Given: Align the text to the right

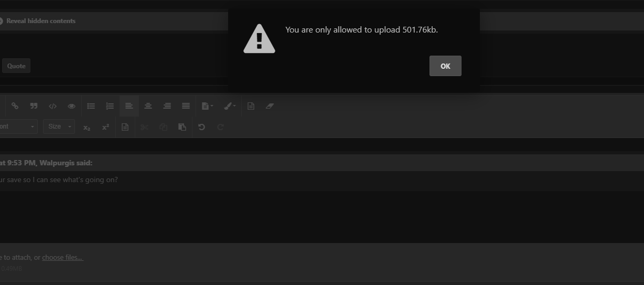Looking at the screenshot, I should [x=167, y=106].
